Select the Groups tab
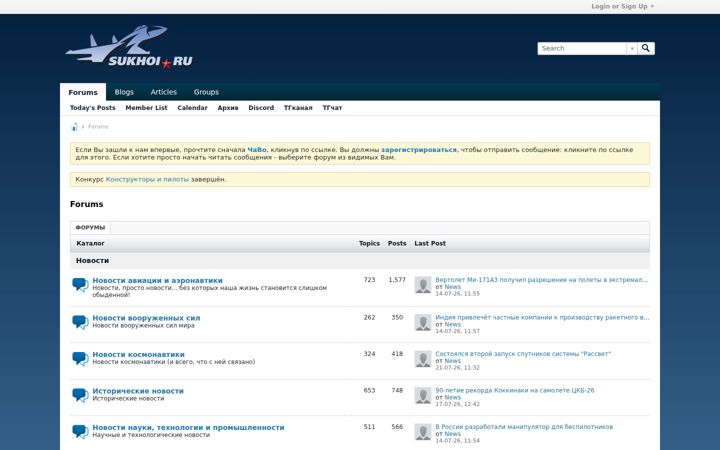The width and height of the screenshot is (720, 450). [x=206, y=92]
